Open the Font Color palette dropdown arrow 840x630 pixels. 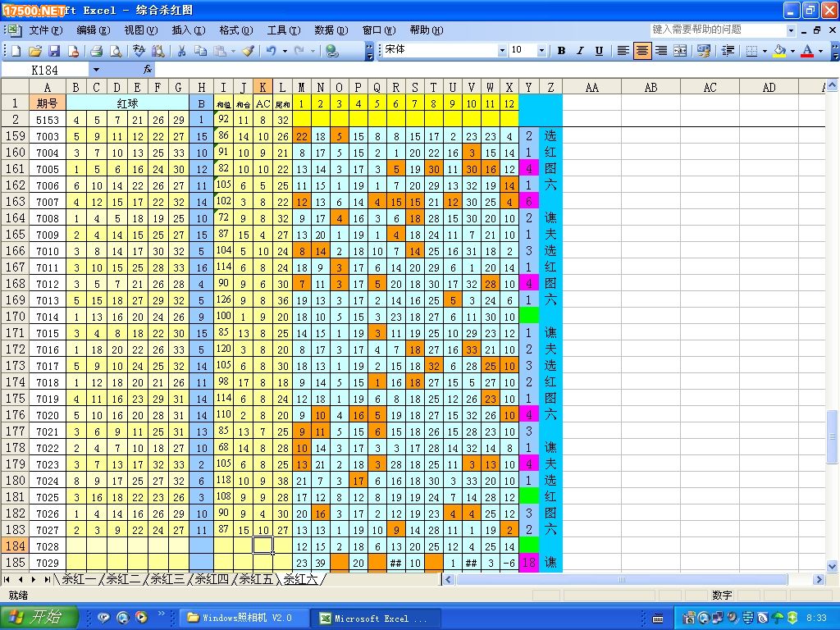[x=820, y=51]
